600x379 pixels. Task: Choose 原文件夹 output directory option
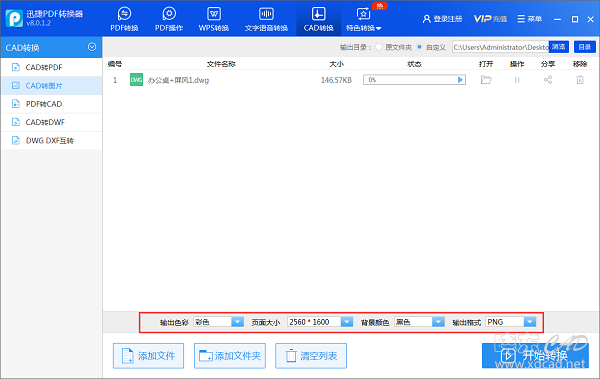[x=394, y=47]
